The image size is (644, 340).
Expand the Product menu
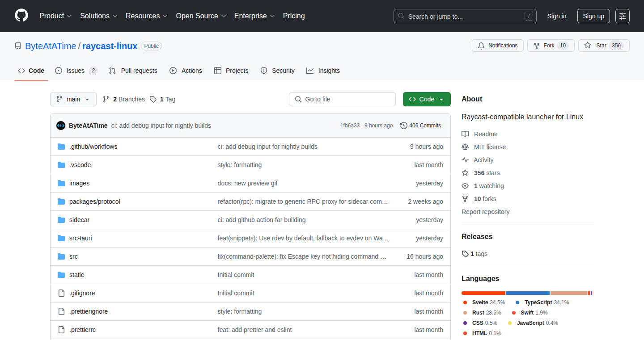[55, 16]
